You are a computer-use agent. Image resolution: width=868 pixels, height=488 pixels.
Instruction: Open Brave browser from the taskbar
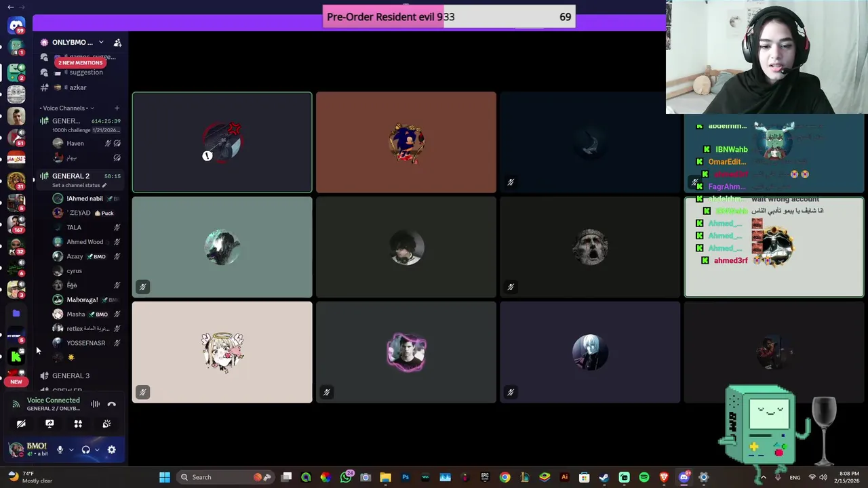tap(664, 477)
